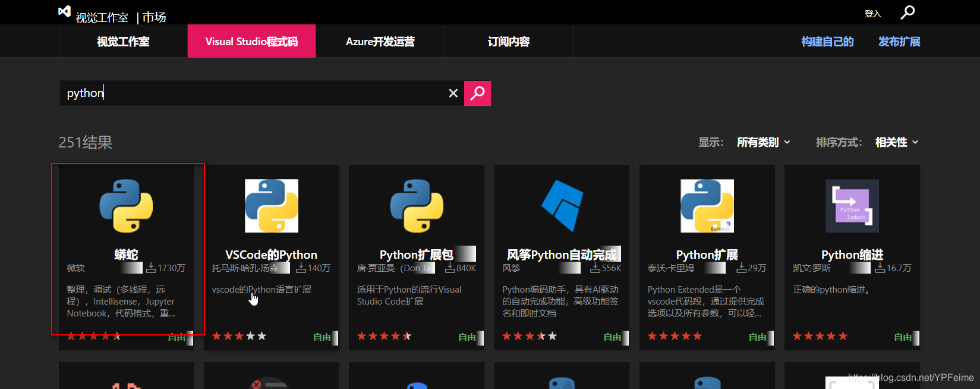The width and height of the screenshot is (980, 389).
Task: Click the 发布扩展 link
Action: (x=899, y=42)
